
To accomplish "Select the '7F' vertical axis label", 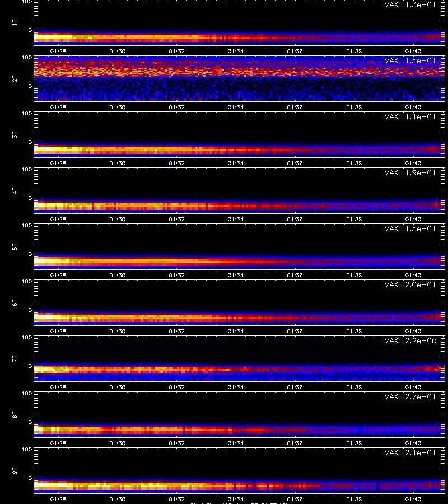I will [x=15, y=358].
